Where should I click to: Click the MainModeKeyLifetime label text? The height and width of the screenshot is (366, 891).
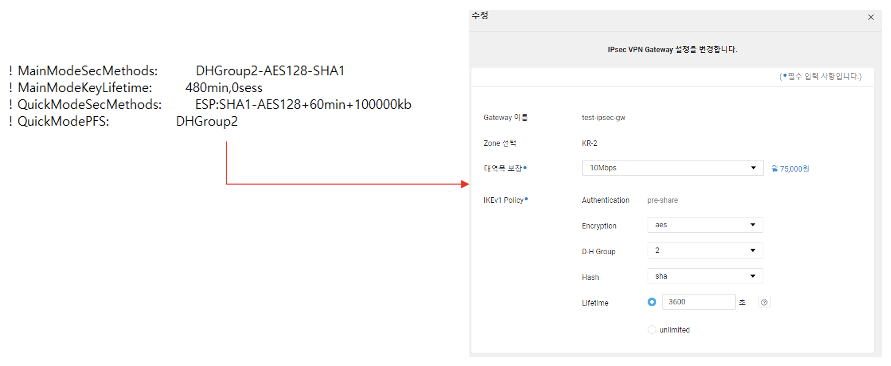[x=85, y=88]
